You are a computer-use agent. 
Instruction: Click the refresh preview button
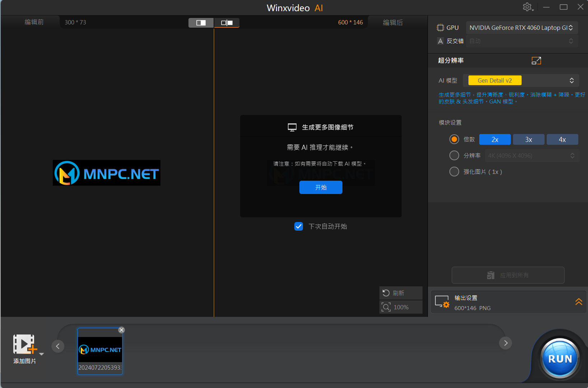(401, 293)
